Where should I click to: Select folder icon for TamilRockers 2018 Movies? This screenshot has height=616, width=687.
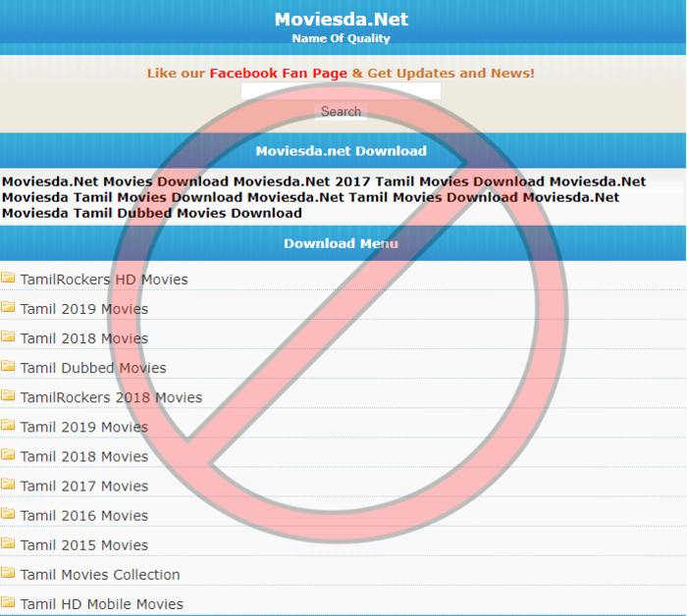8,396
